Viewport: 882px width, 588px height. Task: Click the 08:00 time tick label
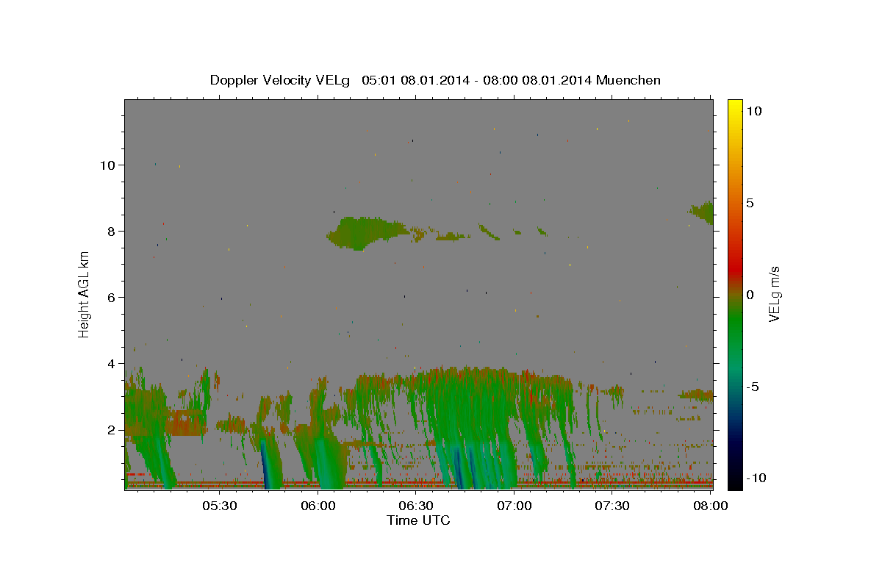pos(710,506)
